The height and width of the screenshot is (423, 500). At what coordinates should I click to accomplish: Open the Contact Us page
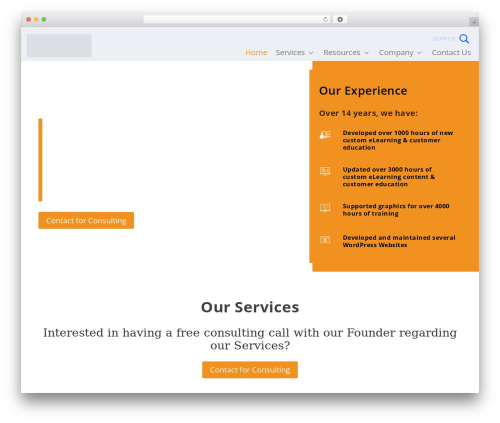[451, 53]
